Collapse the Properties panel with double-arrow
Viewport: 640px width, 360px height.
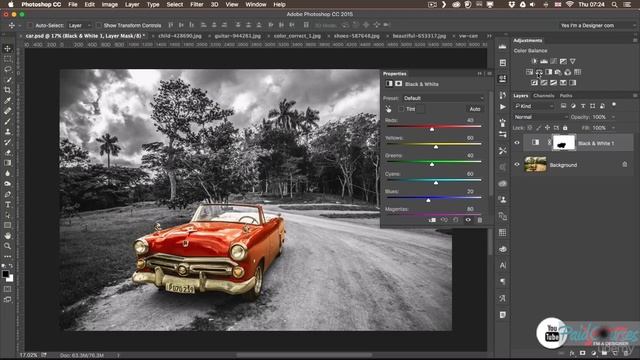pos(480,73)
